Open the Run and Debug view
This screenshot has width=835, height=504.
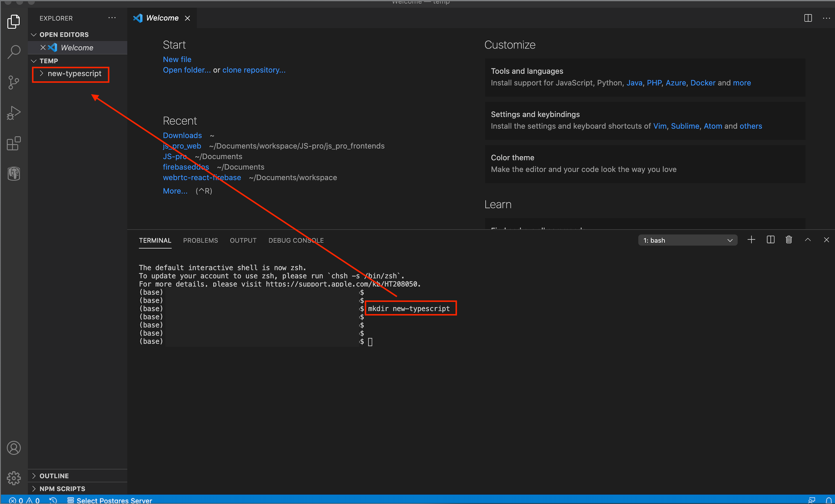pyautogui.click(x=14, y=113)
